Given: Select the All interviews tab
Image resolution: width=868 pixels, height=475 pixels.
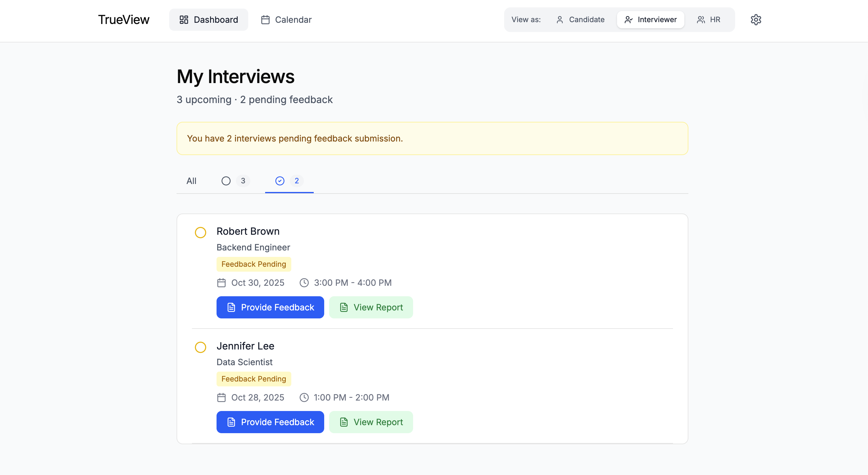Looking at the screenshot, I should [x=191, y=181].
